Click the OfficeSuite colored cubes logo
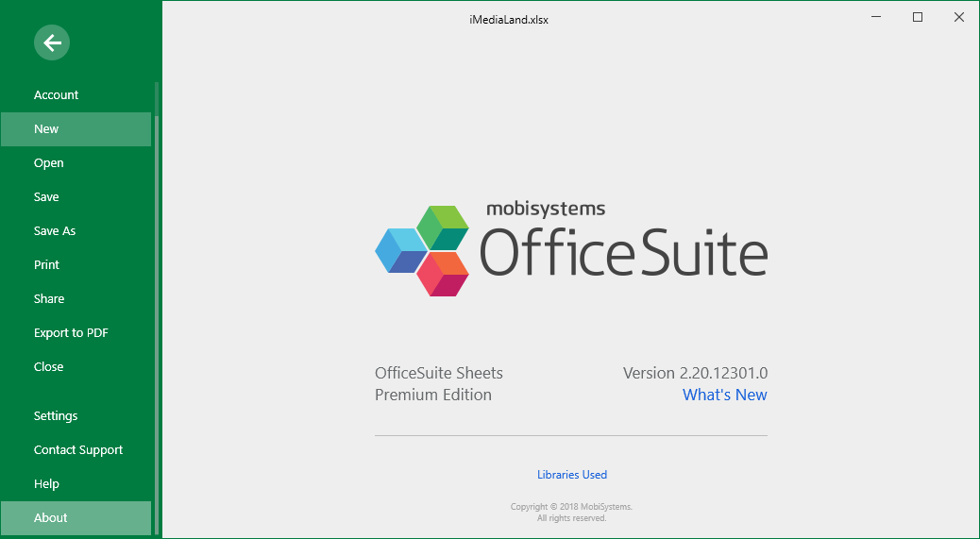Image resolution: width=980 pixels, height=539 pixels. click(422, 250)
